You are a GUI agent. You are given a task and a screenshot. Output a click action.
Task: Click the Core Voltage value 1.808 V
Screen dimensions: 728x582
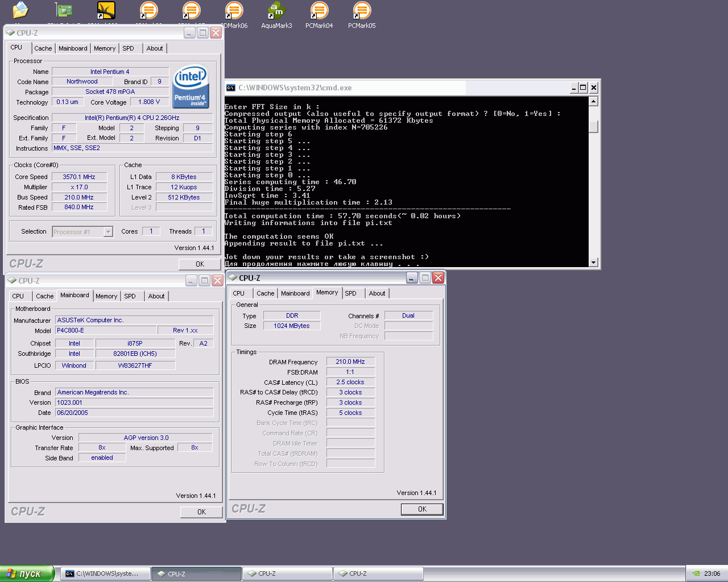tap(149, 102)
